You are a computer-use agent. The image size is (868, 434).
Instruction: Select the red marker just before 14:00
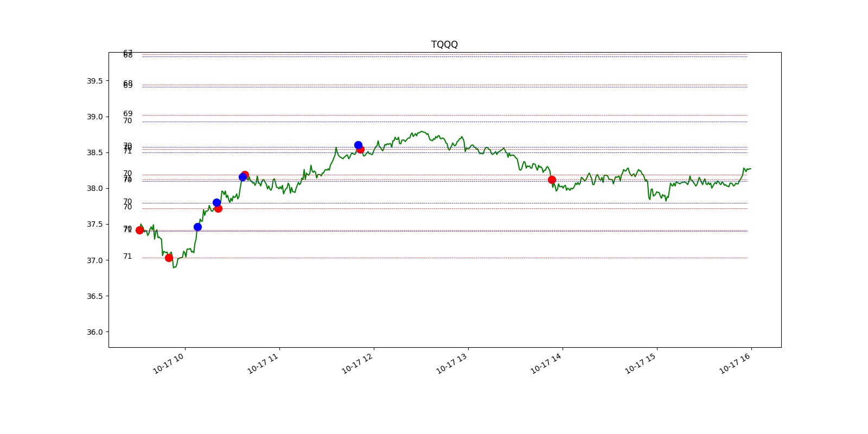pos(552,180)
